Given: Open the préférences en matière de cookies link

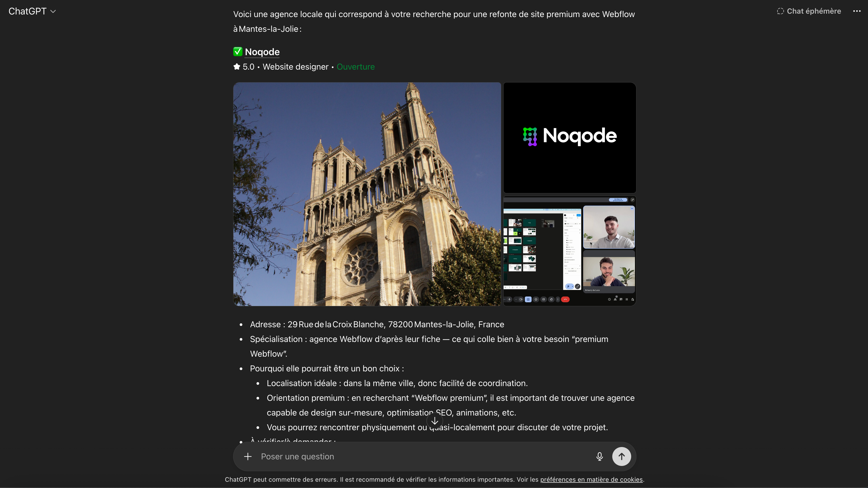Looking at the screenshot, I should (591, 480).
